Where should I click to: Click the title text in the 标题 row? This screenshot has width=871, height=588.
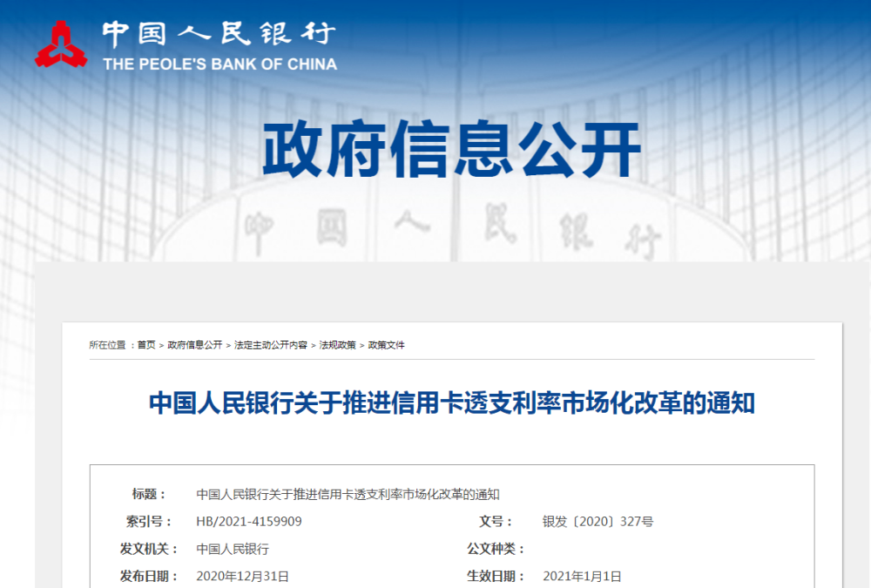tap(348, 494)
